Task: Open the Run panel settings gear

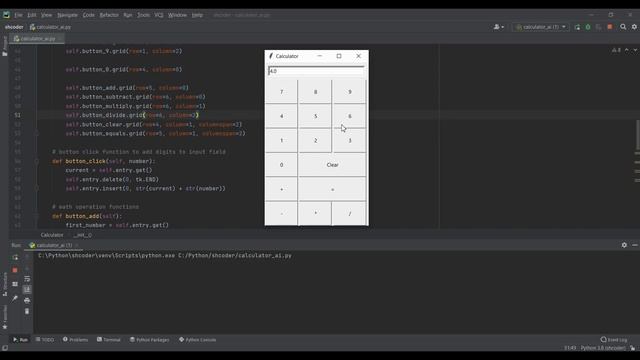Action: 624,245
